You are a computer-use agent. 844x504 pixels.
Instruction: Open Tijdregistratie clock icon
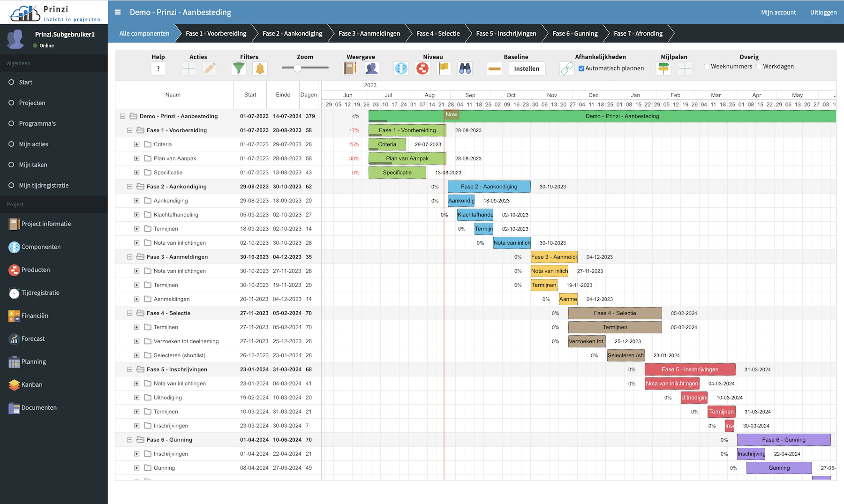pos(14,293)
